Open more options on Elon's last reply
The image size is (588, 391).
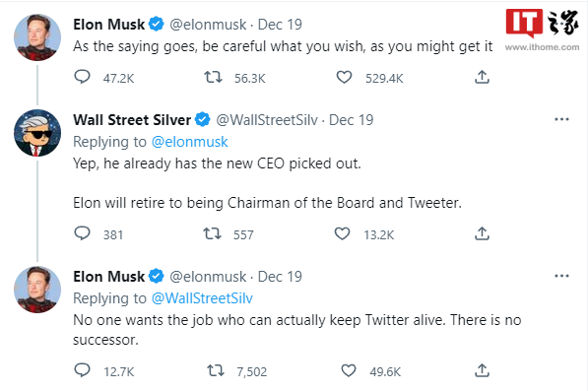tap(561, 276)
